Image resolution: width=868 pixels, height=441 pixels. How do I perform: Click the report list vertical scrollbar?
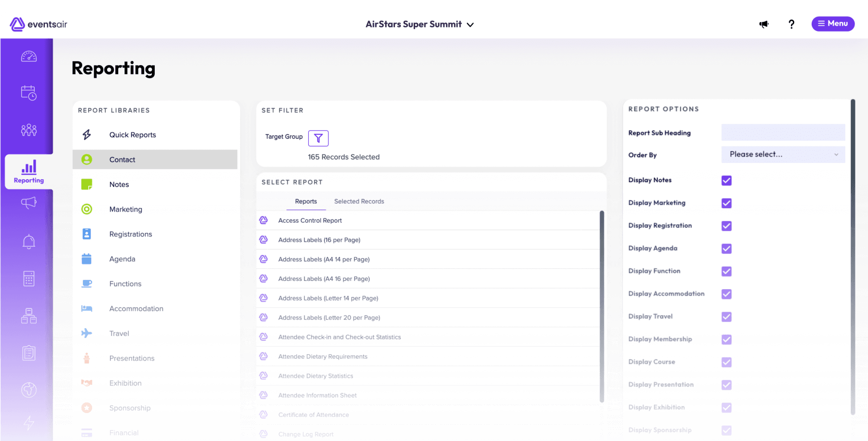[601, 306]
